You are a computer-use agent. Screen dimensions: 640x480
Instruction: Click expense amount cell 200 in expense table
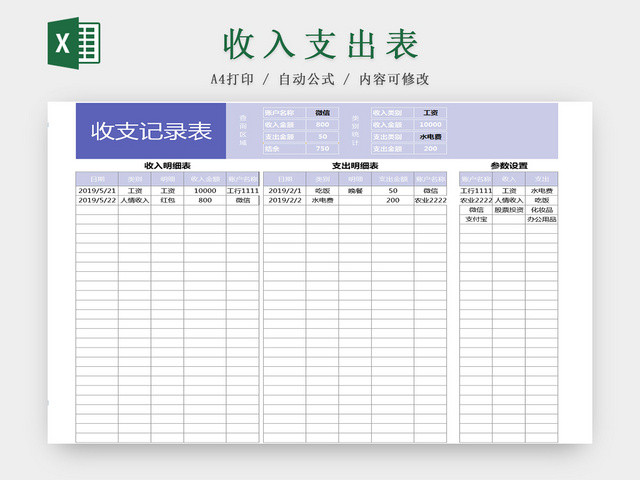393,200
